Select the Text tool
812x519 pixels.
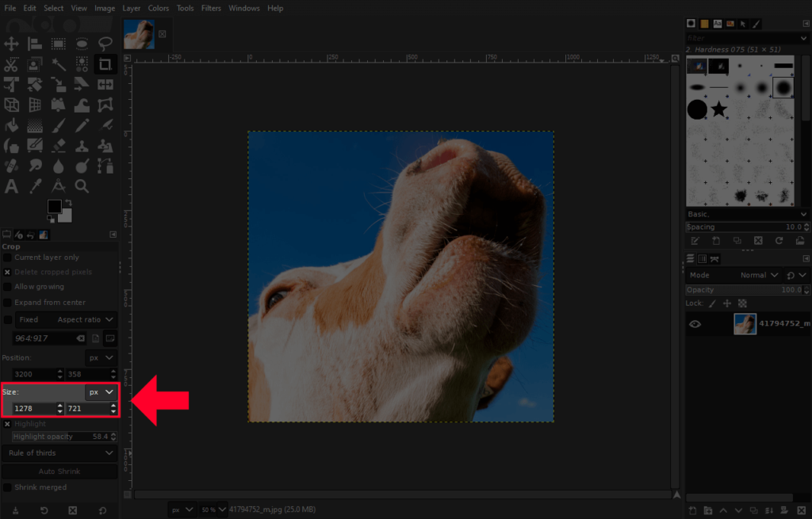12,186
